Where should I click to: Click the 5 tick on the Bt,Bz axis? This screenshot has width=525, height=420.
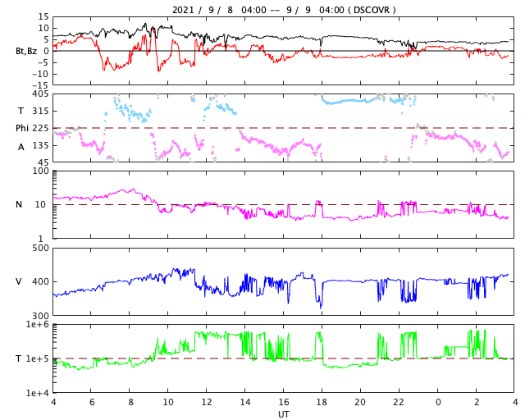pyautogui.click(x=46, y=39)
